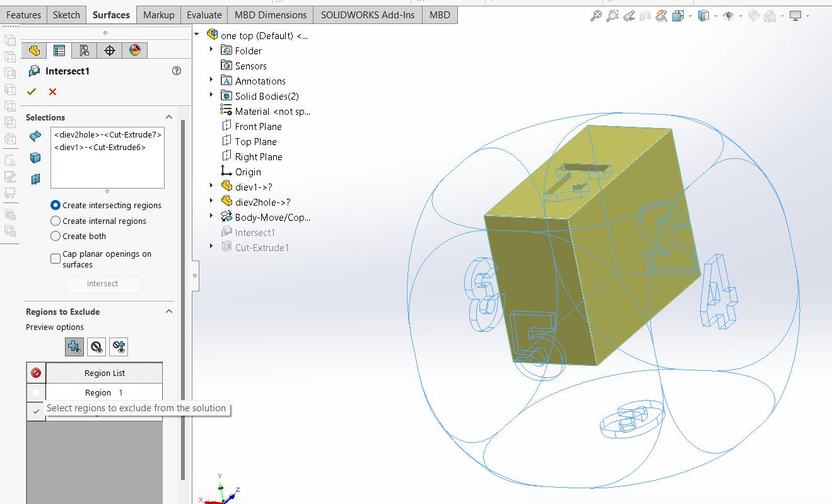Expand the diev2hole part node
The image size is (832, 504).
coord(211,201)
